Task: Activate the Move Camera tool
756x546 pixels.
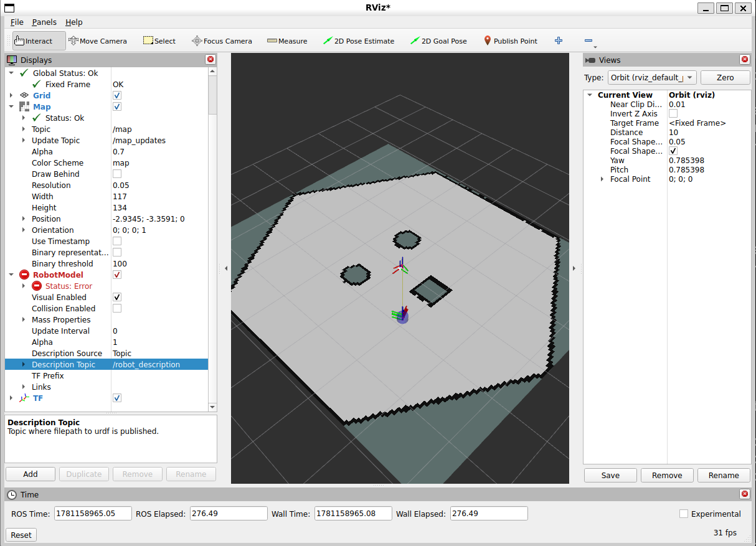Action: tap(98, 41)
